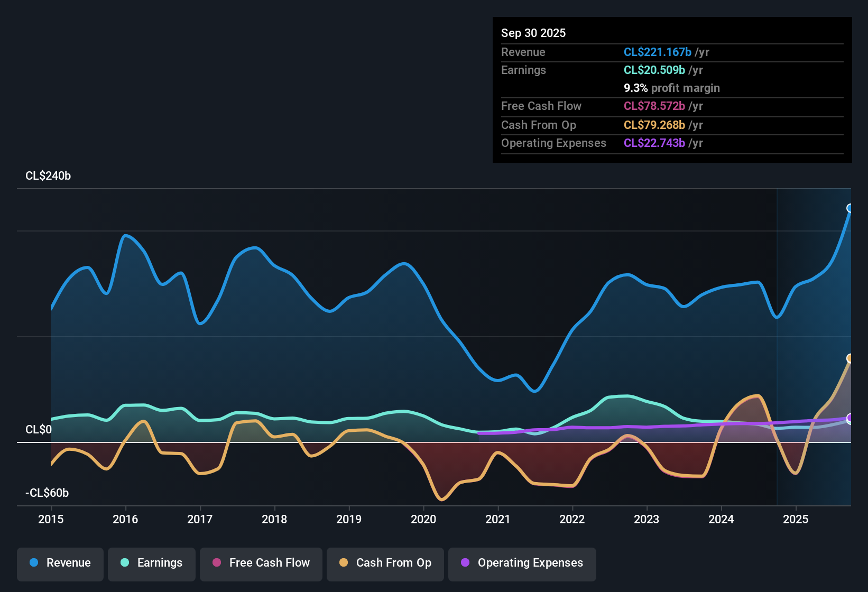Disable the Cash From Op series
Image resolution: width=868 pixels, height=592 pixels.
[385, 563]
